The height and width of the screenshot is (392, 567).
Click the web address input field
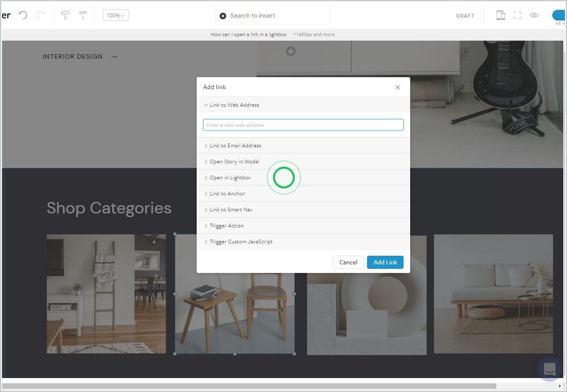[303, 125]
